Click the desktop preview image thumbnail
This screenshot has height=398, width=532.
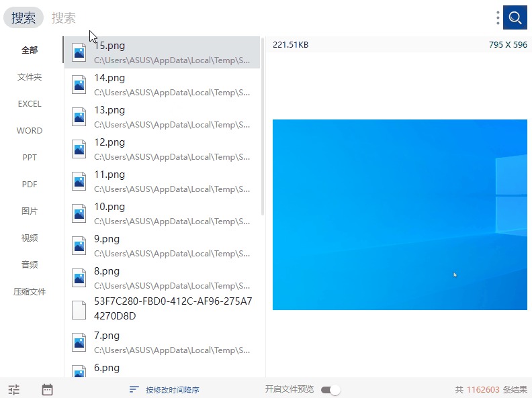click(400, 215)
